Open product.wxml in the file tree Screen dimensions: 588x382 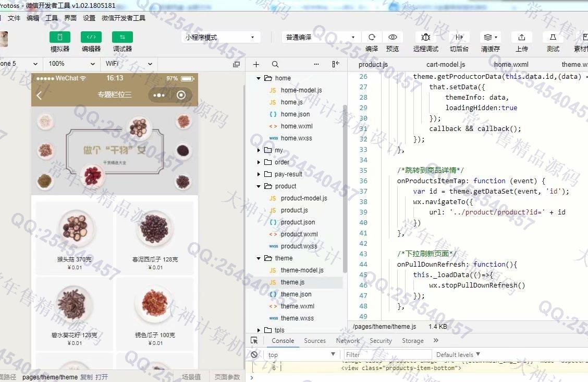click(299, 234)
